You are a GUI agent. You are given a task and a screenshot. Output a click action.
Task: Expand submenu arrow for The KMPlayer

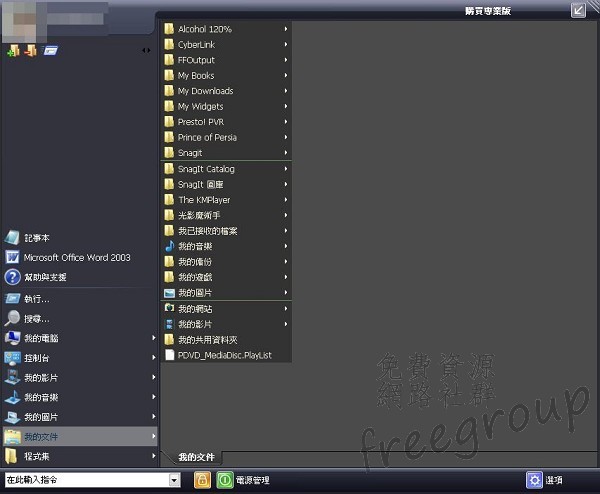(x=286, y=199)
